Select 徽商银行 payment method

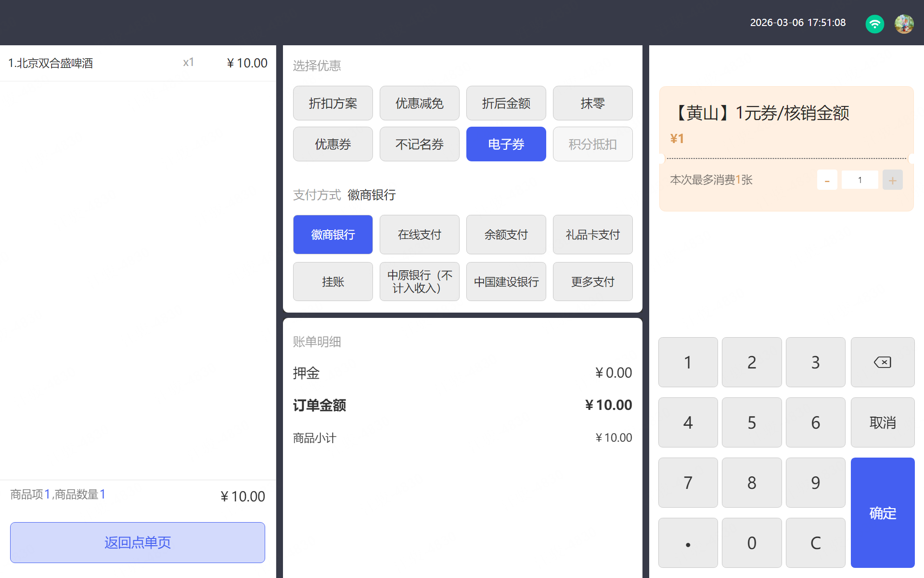[333, 235]
